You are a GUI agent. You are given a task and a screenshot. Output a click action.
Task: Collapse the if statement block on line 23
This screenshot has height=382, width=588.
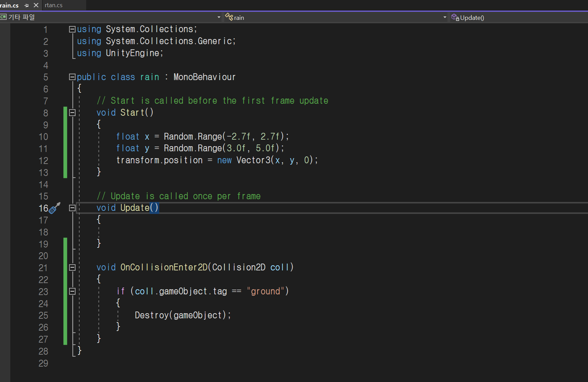pyautogui.click(x=72, y=291)
